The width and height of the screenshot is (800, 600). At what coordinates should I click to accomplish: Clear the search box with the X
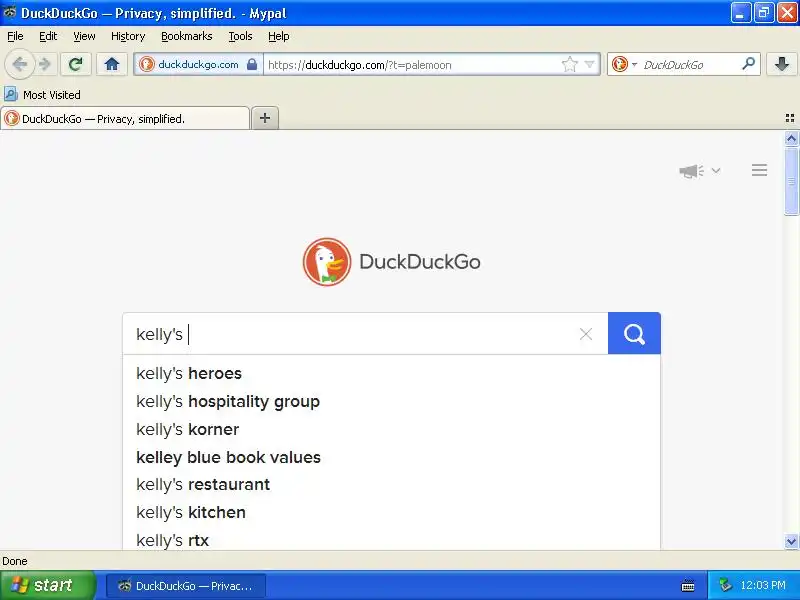(x=586, y=334)
